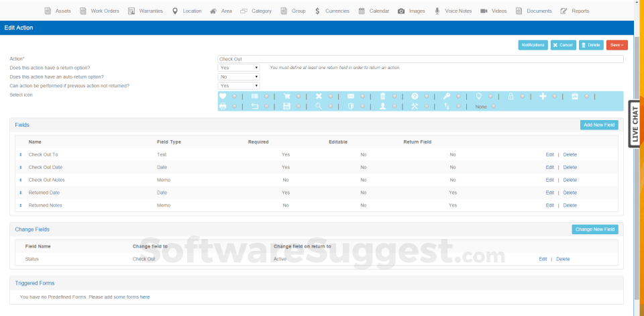Click the Voice Notes microphone icon

click(437, 11)
